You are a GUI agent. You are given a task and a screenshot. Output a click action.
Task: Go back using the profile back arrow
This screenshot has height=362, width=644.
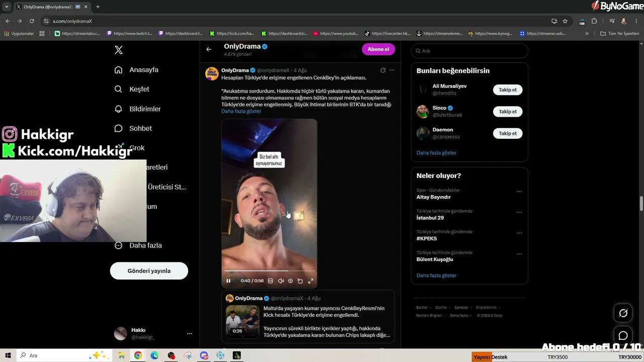[x=209, y=49]
